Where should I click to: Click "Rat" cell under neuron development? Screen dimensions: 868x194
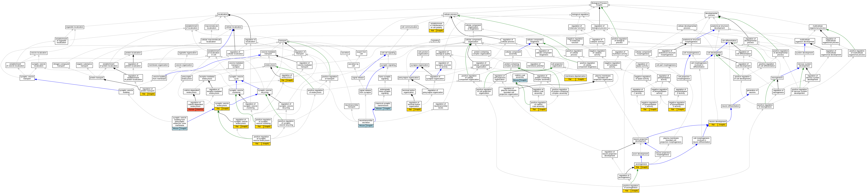click(x=713, y=125)
